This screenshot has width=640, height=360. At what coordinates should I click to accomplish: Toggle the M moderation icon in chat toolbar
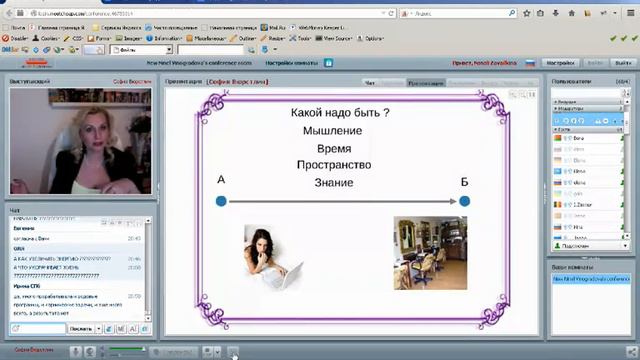121,329
